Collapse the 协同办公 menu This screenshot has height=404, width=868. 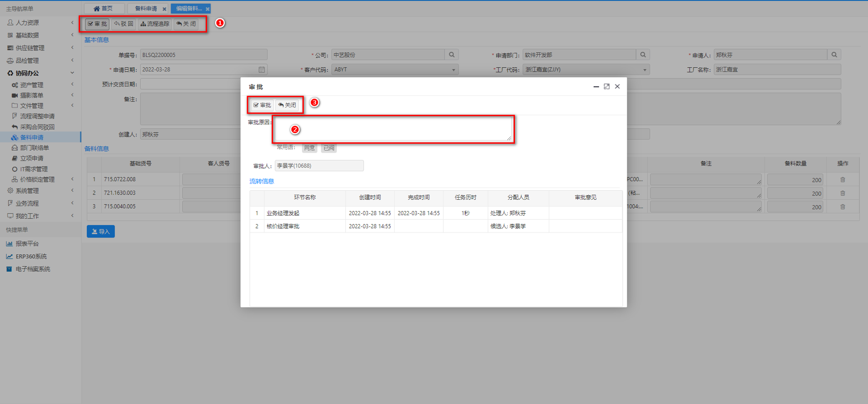(40, 73)
